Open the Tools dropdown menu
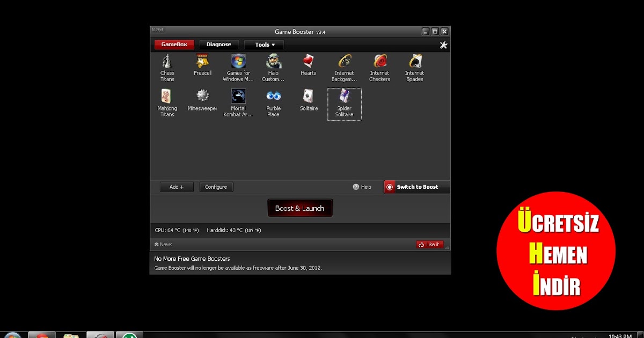Screen dimensions: 644x338 tap(264, 45)
